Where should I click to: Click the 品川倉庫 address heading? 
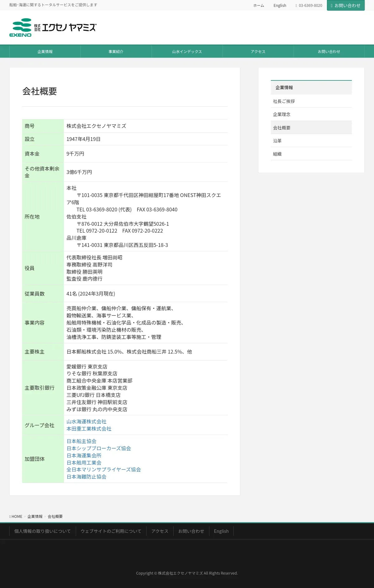coord(76,238)
